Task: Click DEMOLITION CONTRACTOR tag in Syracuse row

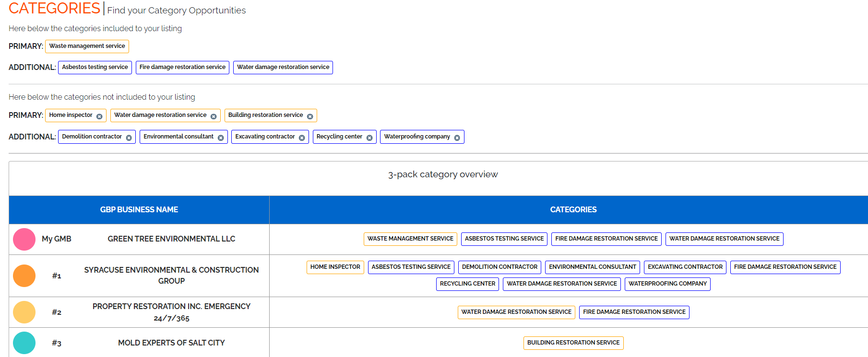Action: (499, 267)
